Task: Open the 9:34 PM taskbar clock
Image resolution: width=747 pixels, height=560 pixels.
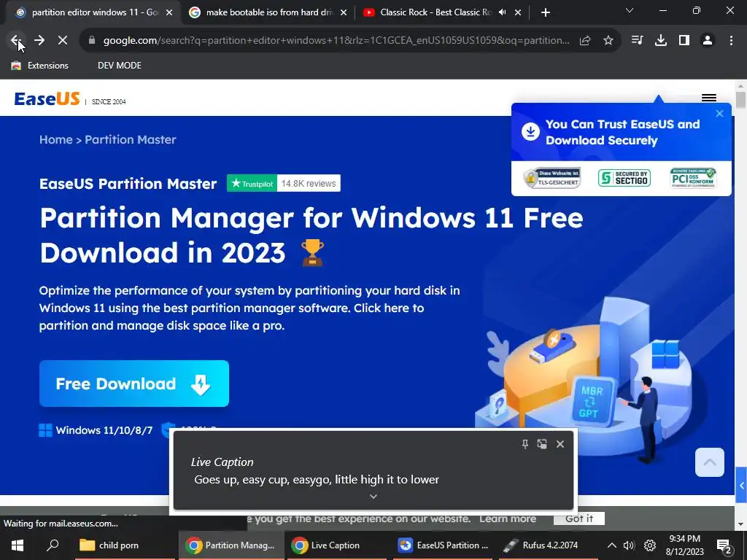Action: point(684,545)
